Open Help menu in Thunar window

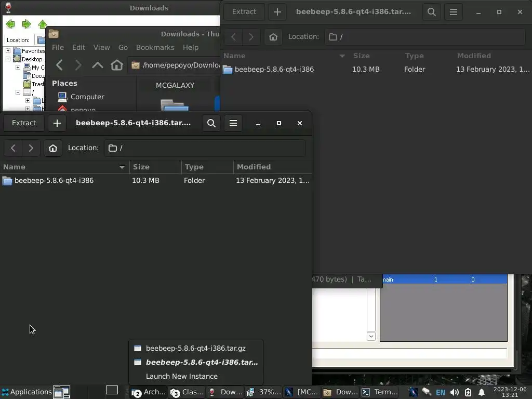pos(190,47)
